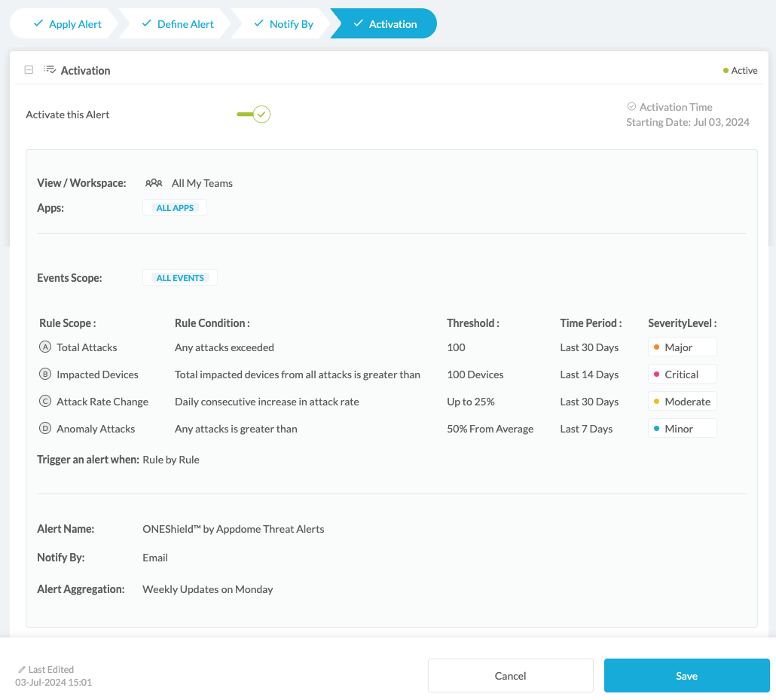Open the Major severity level selector
Image resolution: width=776 pixels, height=700 pixels.
tap(682, 347)
